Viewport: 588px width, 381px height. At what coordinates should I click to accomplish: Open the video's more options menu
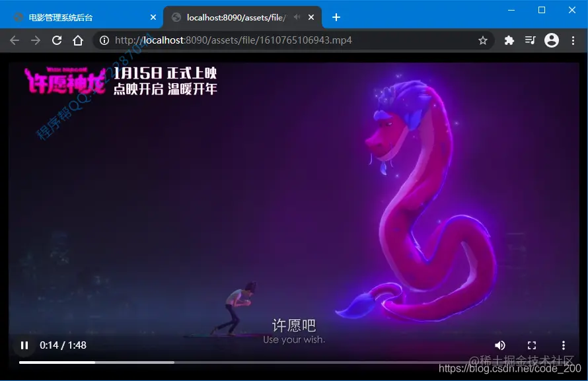pyautogui.click(x=564, y=345)
